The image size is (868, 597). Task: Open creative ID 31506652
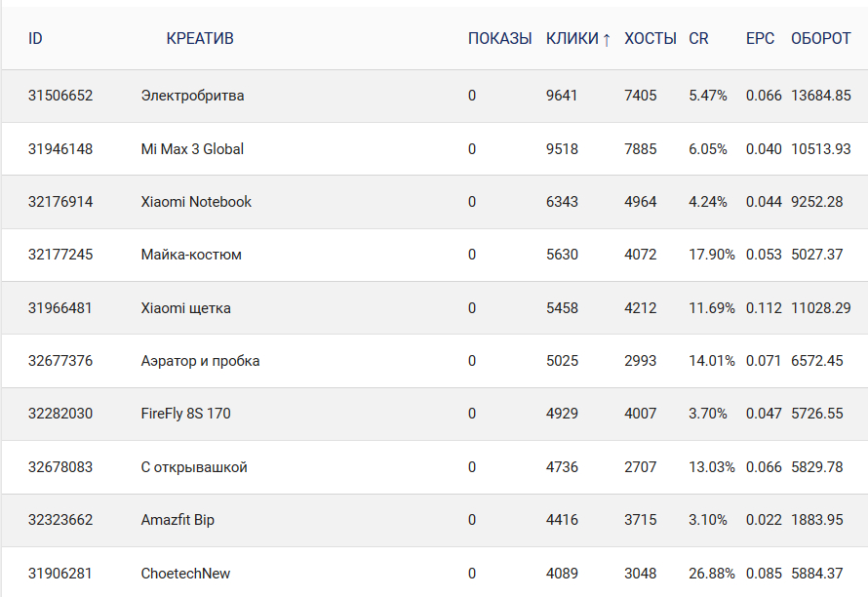[60, 96]
